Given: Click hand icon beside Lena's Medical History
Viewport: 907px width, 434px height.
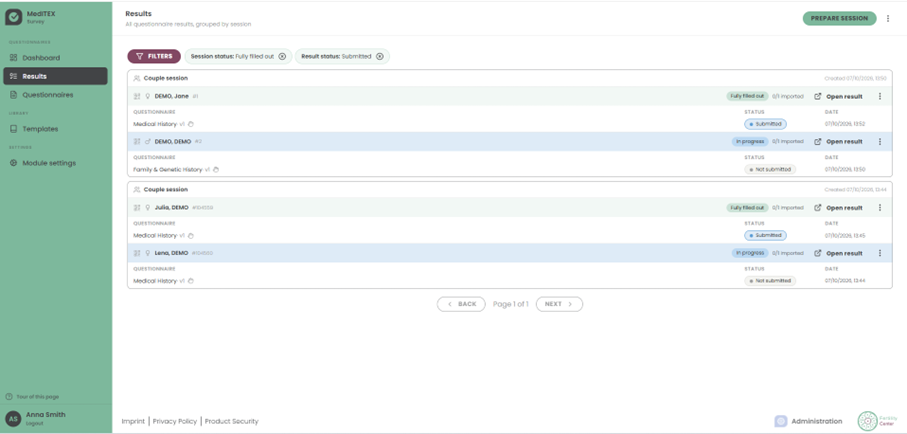Looking at the screenshot, I should pyautogui.click(x=191, y=281).
